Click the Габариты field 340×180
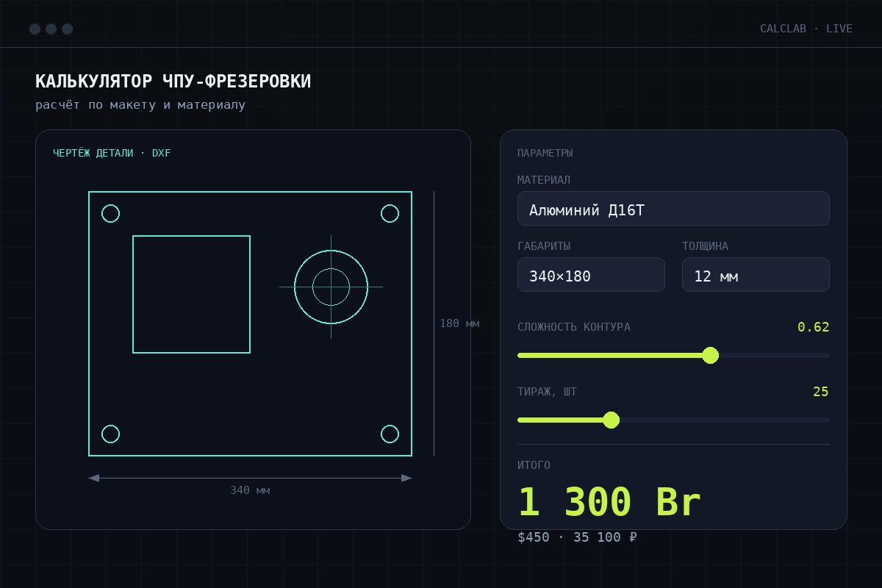This screenshot has height=588, width=882. click(591, 274)
